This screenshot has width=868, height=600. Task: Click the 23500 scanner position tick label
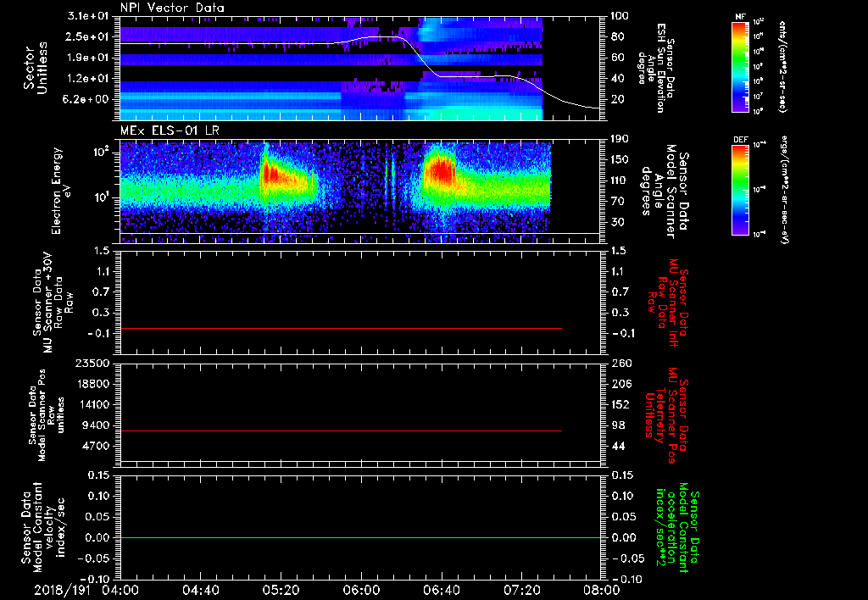click(x=92, y=364)
